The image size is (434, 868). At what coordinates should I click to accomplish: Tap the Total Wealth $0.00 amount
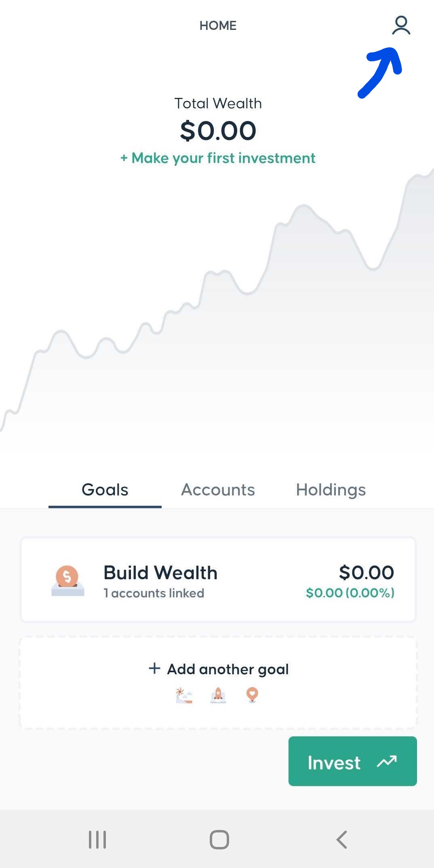coord(218,131)
